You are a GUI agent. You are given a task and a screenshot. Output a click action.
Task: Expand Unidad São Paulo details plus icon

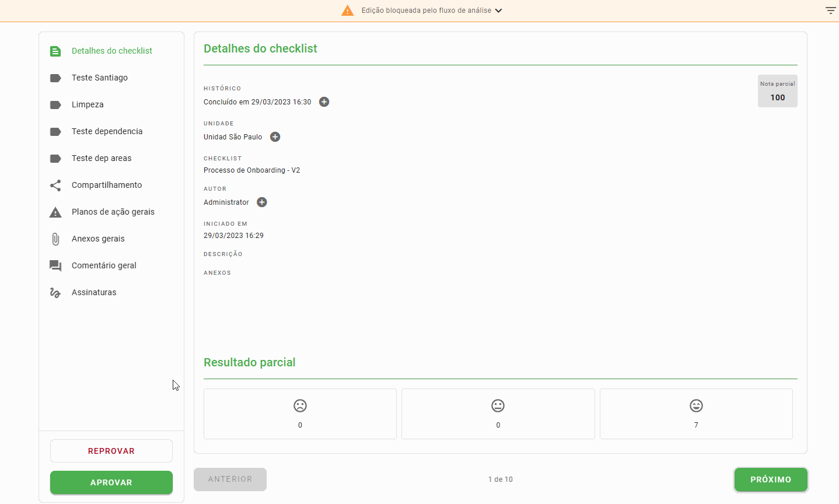tap(275, 137)
